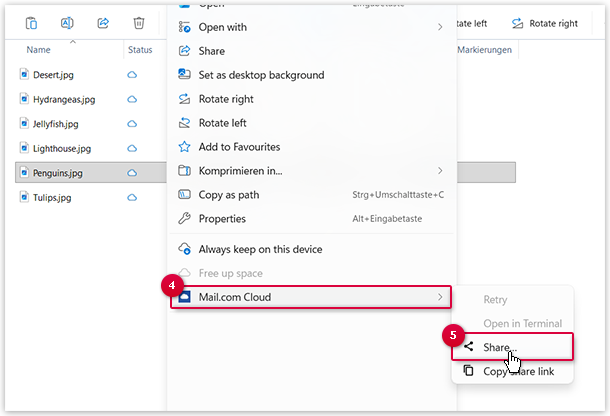The width and height of the screenshot is (610, 416).
Task: Select the Tulips.jpg file
Action: pos(52,198)
